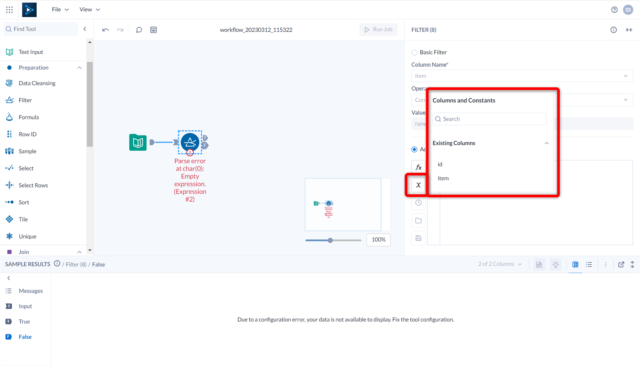Image resolution: width=640 pixels, height=366 pixels.
Task: Open the filter tool info icon
Action: (613, 30)
